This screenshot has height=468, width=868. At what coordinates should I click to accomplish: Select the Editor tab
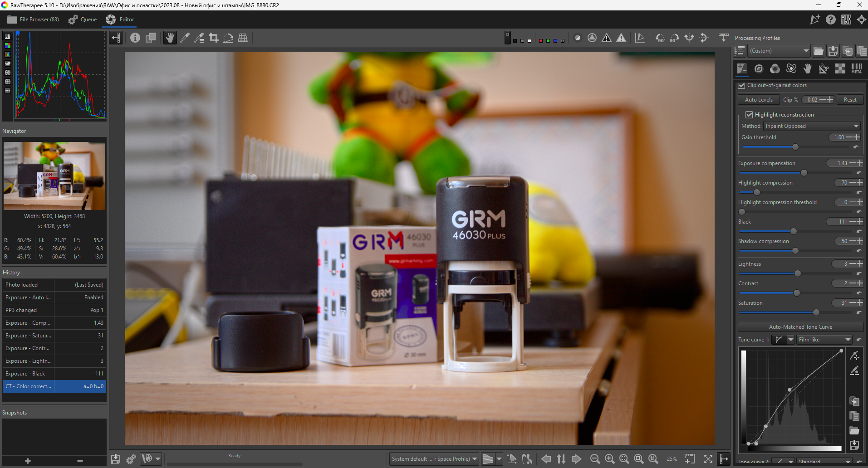pos(120,19)
